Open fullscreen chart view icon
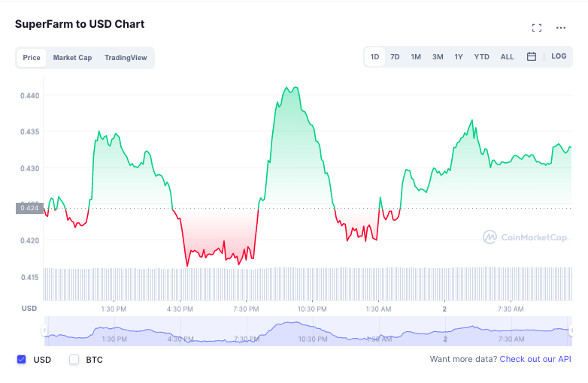The height and width of the screenshot is (383, 588). (537, 28)
